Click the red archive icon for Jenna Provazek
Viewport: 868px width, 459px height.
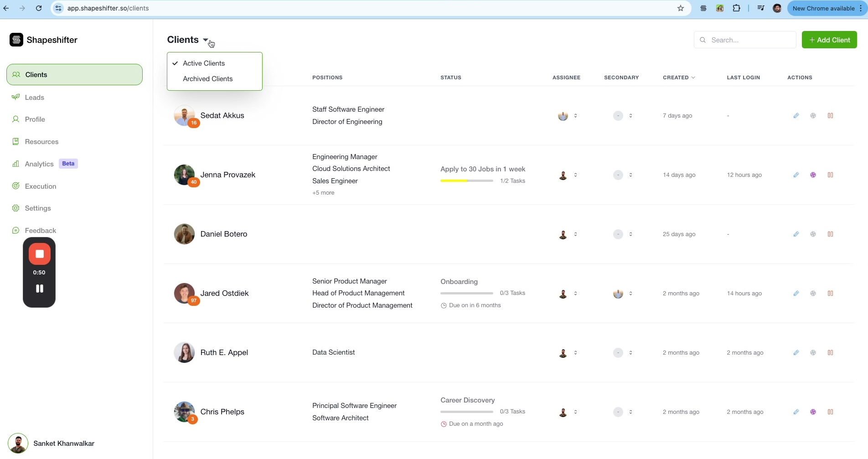(x=830, y=175)
